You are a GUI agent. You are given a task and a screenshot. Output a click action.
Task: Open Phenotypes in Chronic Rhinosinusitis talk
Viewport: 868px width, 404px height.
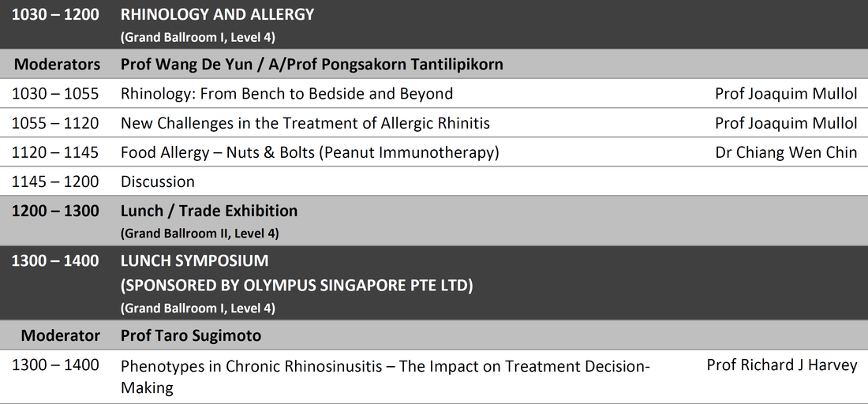coord(385,376)
